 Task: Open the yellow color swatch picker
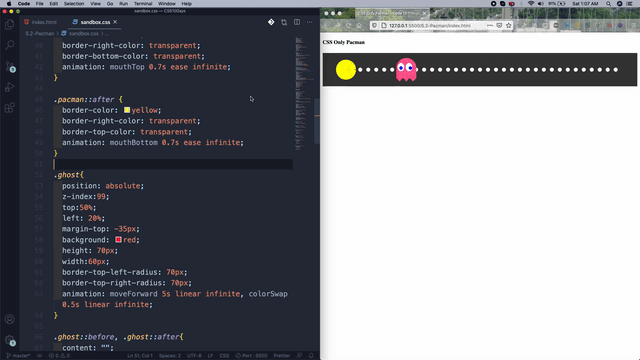click(127, 110)
